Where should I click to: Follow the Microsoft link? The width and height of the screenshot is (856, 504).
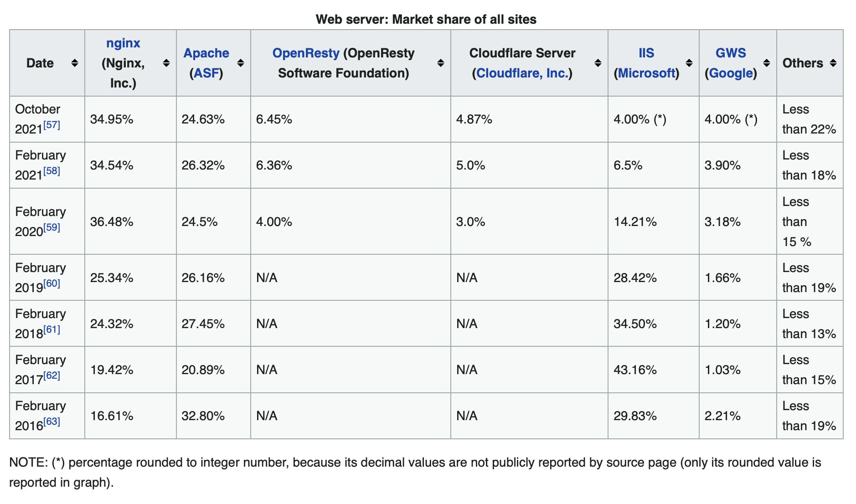tap(646, 73)
